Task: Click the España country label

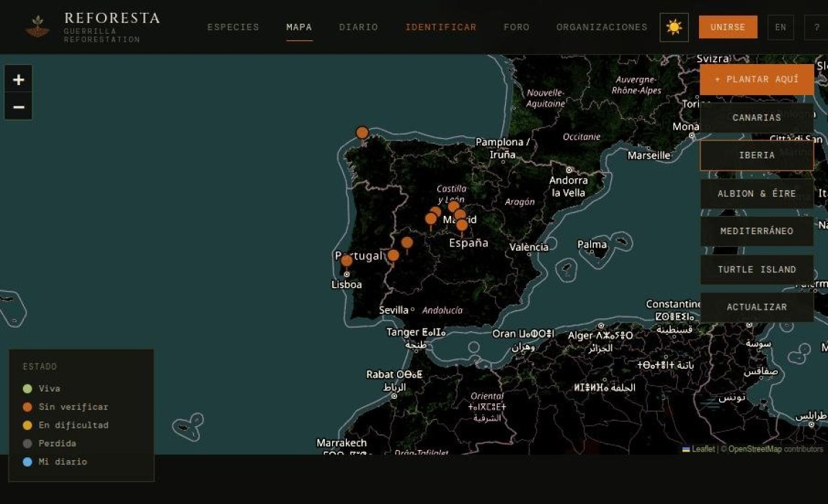Action: coord(468,243)
